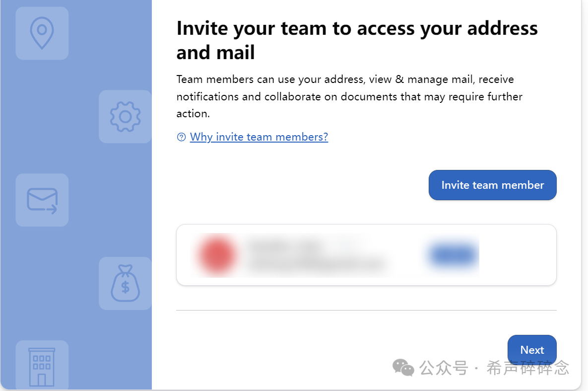Click the WeChat logo in the watermark
This screenshot has height=391, width=588.
click(x=403, y=367)
